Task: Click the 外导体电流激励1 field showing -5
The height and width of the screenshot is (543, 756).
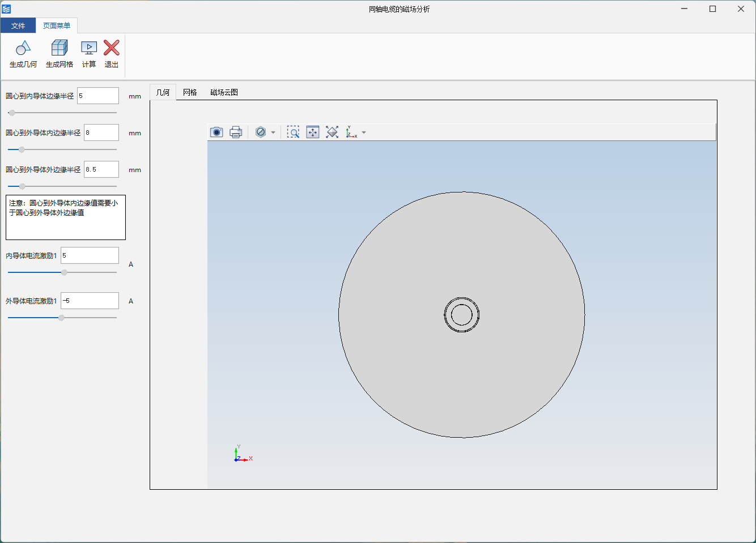Action: tap(90, 301)
